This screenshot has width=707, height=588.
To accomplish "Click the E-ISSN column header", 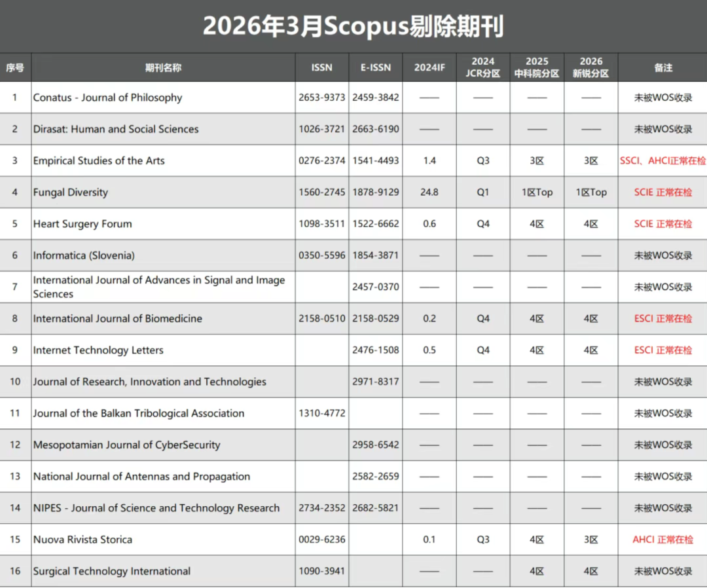I will [375, 67].
